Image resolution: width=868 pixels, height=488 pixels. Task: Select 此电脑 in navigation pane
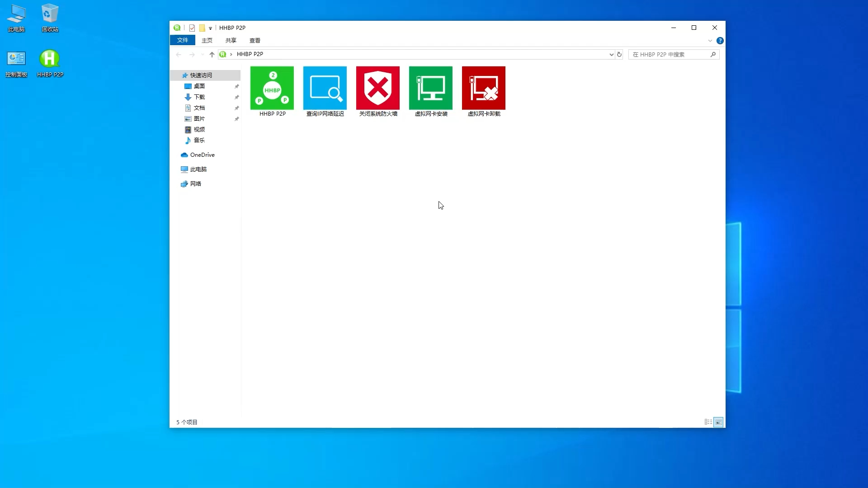point(198,169)
